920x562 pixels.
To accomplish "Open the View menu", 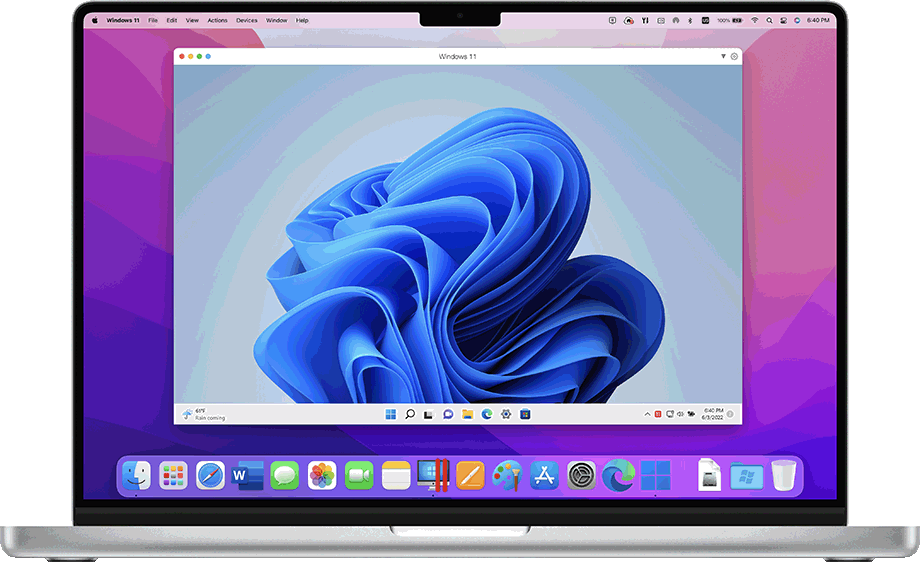I will pyautogui.click(x=192, y=20).
